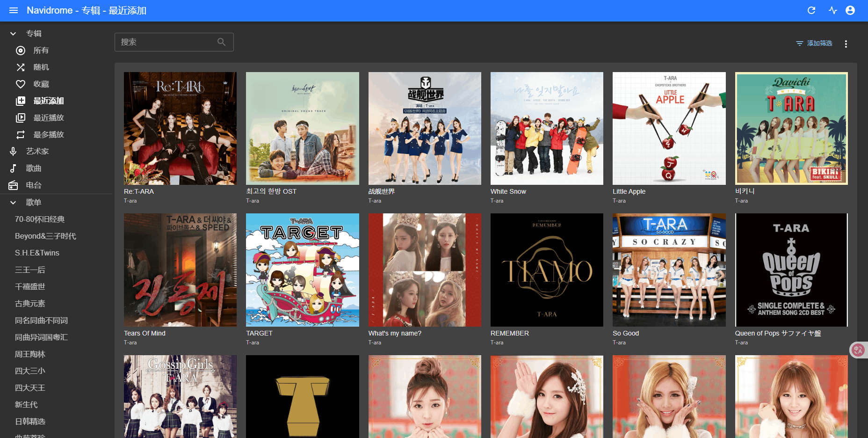Viewport: 868px width, 438px height.
Task: Open the Re:T-ARA album cover
Action: click(x=180, y=128)
